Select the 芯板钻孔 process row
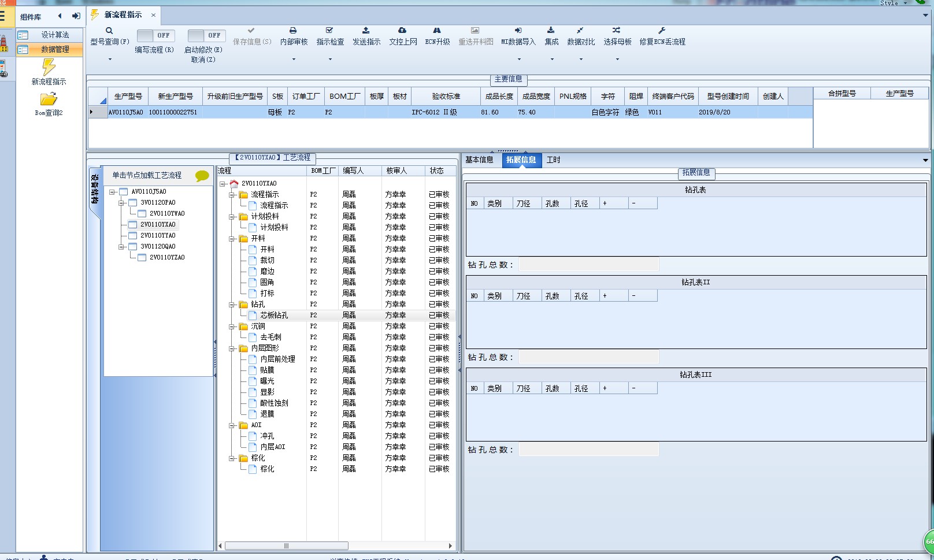Screen dimensions: 934x560 click(337, 316)
